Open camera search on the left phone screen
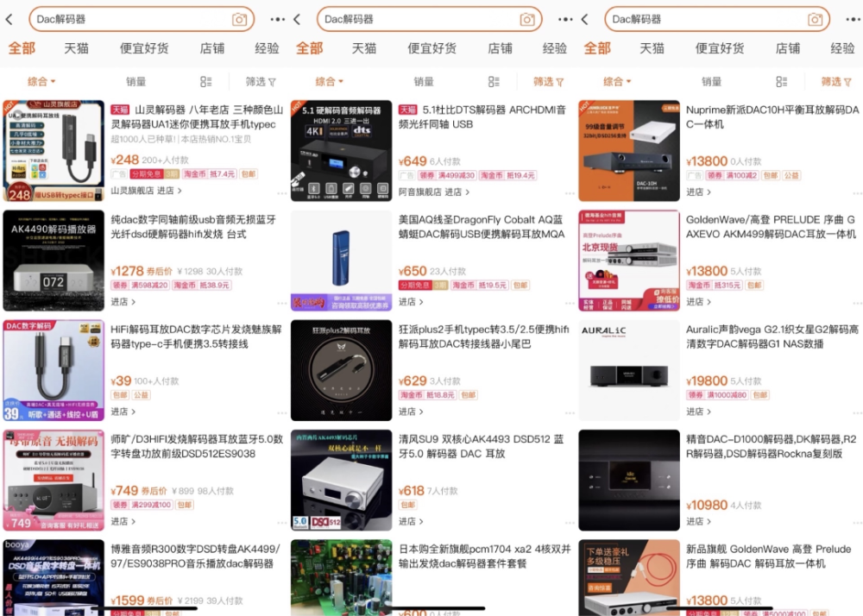863x616 pixels. click(x=239, y=19)
